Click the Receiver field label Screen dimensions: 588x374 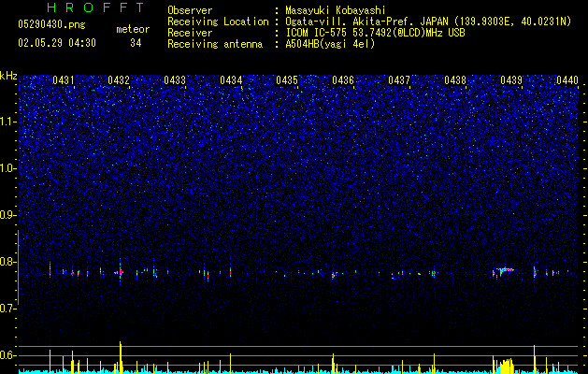(190, 33)
